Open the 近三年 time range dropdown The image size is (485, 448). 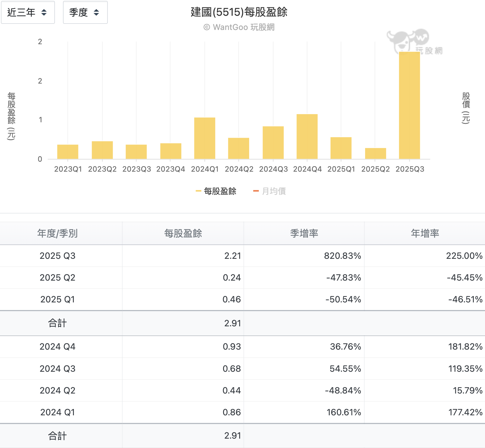click(28, 12)
